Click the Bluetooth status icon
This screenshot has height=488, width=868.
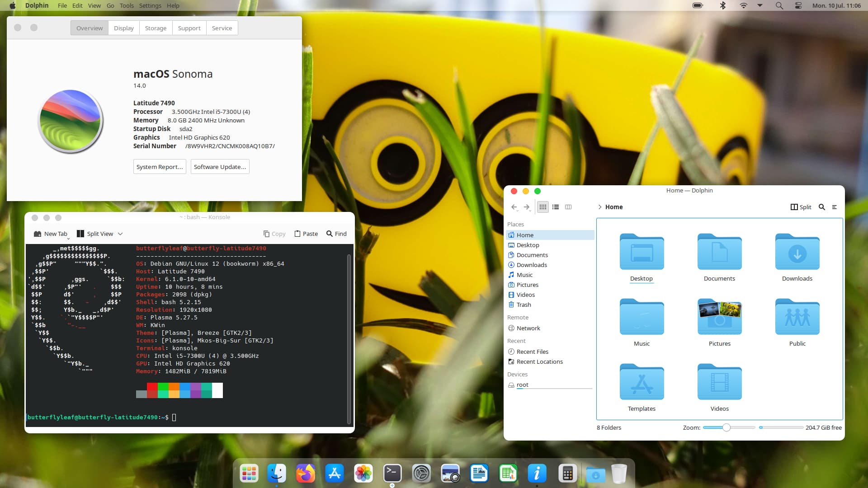pos(722,5)
